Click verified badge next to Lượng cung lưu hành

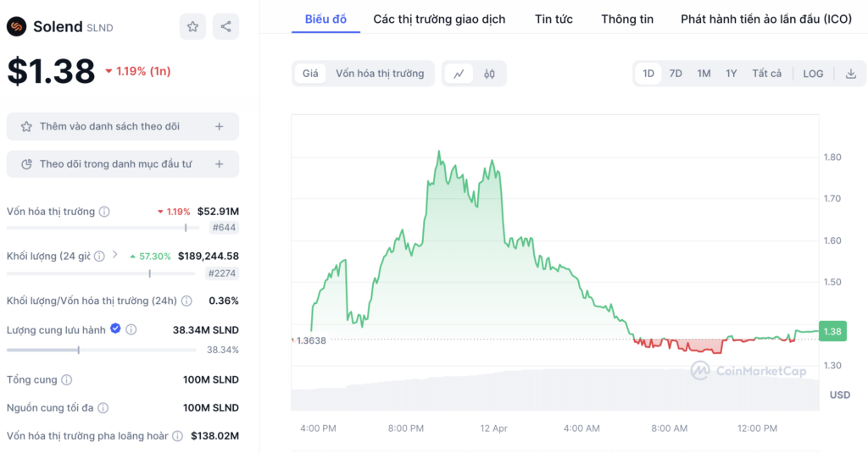tap(115, 329)
